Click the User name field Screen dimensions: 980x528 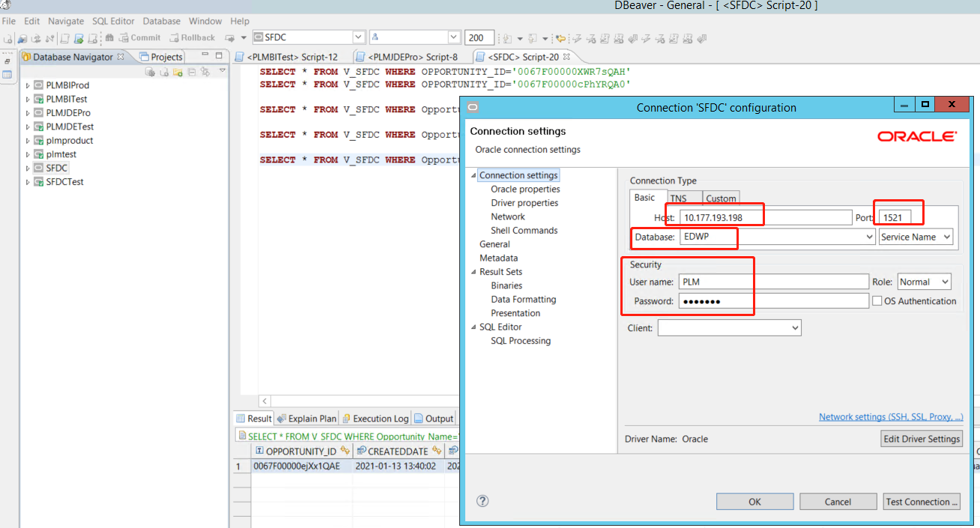(774, 282)
